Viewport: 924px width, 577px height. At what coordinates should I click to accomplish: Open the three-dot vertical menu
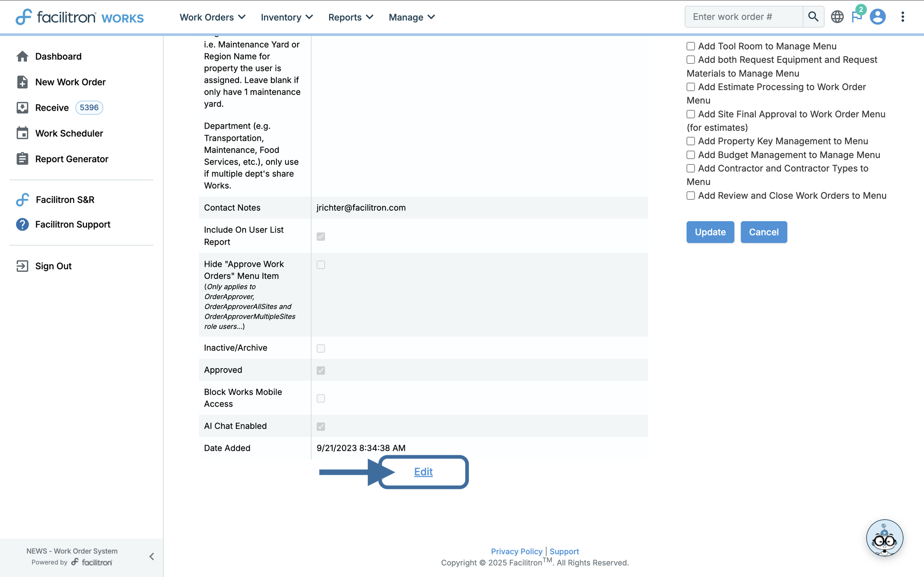(x=903, y=17)
